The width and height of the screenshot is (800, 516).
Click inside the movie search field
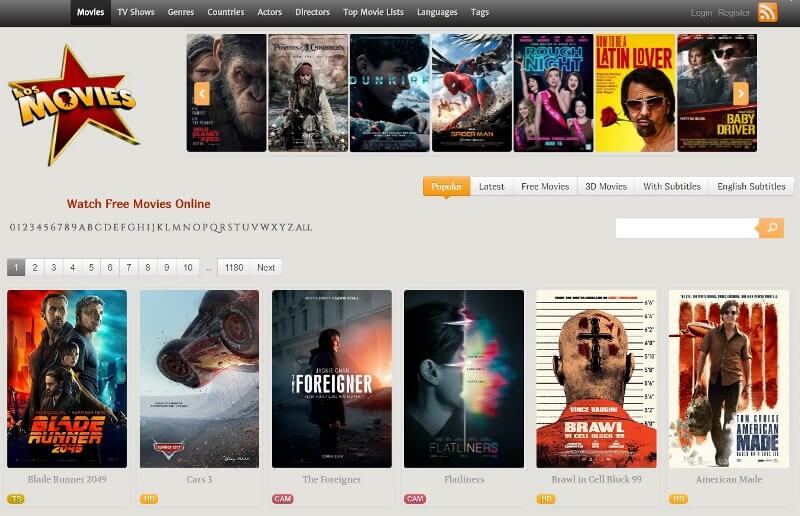686,228
